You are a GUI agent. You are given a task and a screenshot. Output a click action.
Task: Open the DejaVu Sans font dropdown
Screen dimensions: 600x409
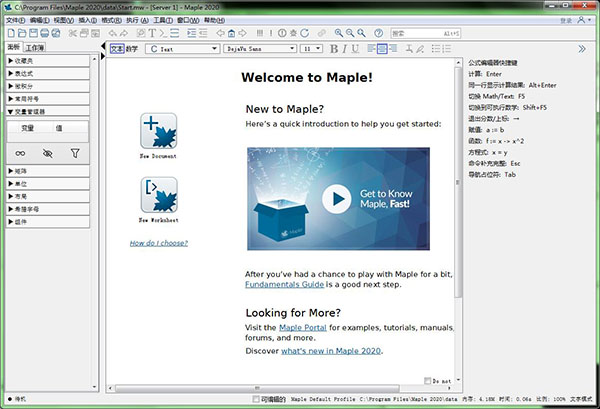(260, 49)
